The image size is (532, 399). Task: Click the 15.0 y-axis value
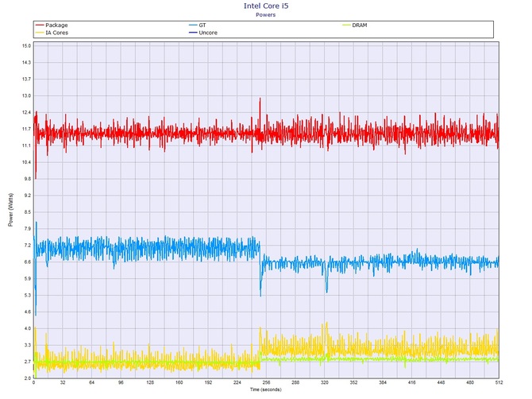point(27,46)
